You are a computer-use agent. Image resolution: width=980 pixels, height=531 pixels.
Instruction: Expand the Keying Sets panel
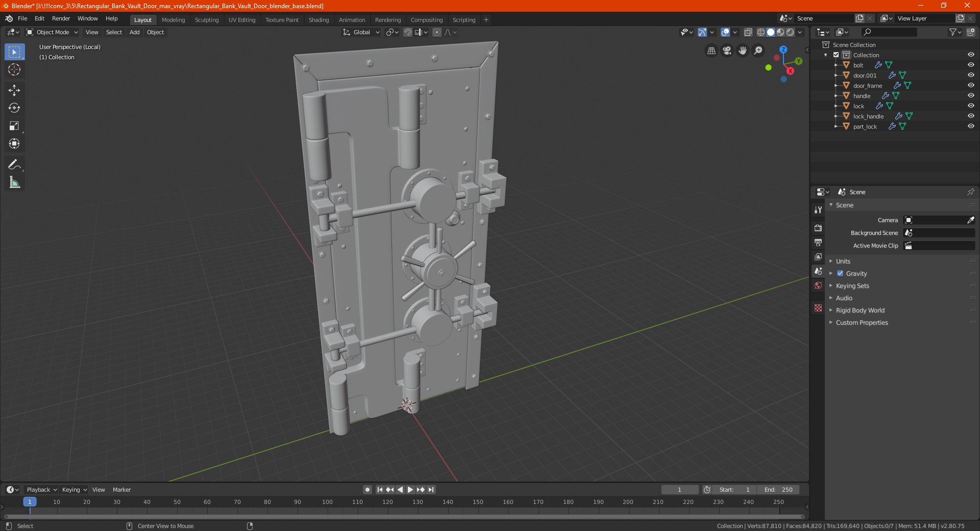click(852, 285)
